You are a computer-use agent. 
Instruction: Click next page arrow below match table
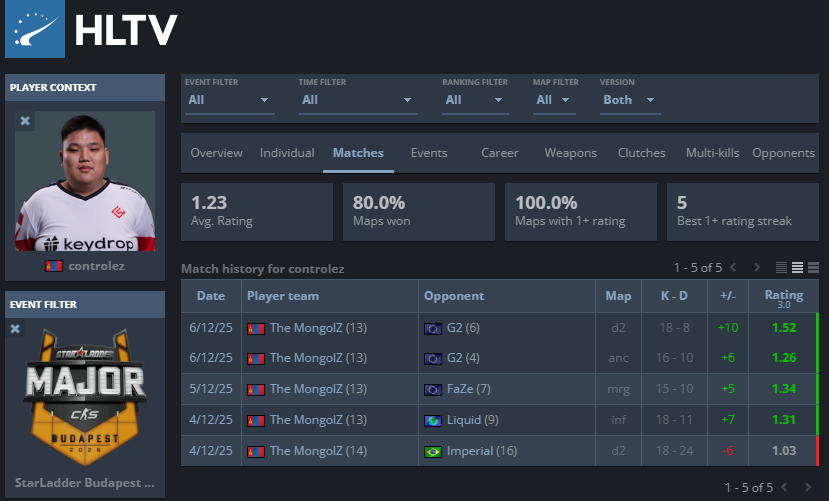(x=808, y=487)
